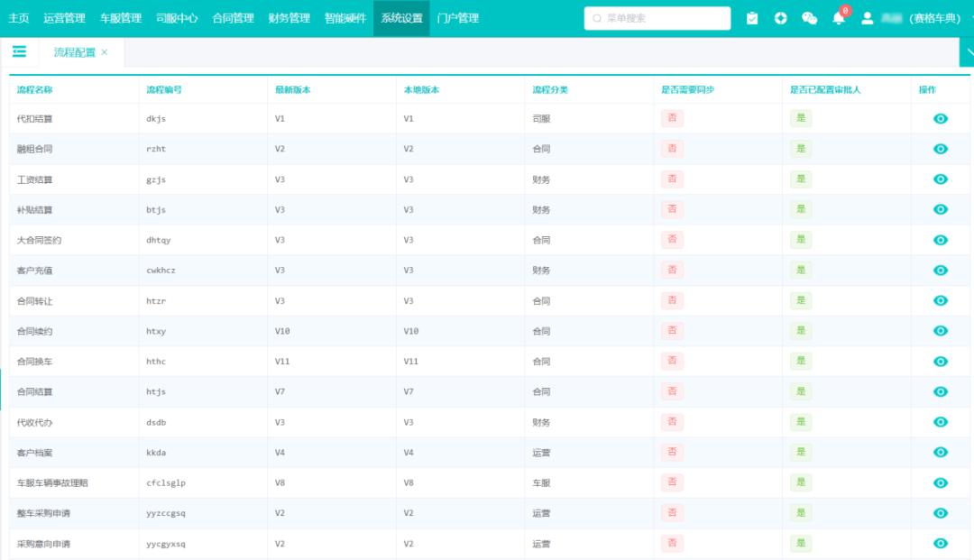Open 门户管理 menu
Screen dimensions: 974x560
(x=458, y=19)
